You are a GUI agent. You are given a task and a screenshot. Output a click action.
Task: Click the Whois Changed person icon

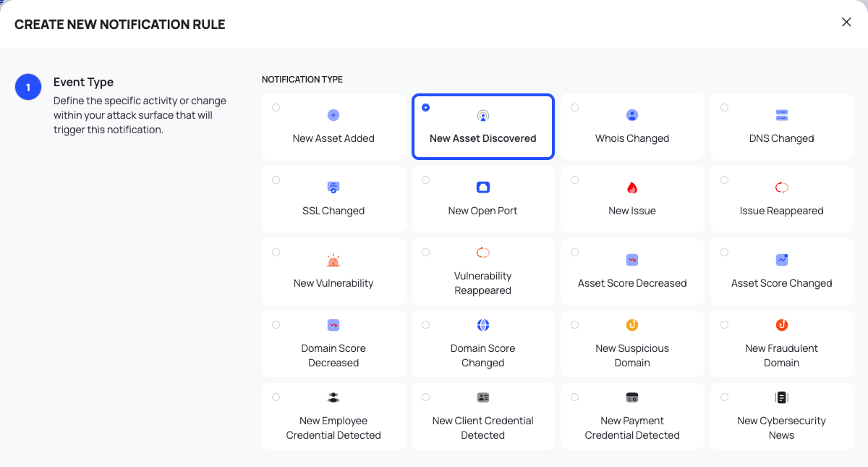point(632,115)
